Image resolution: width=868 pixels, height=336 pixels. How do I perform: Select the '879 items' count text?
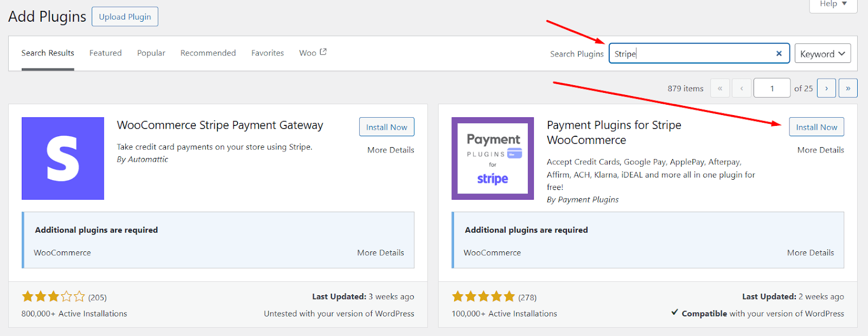[686, 88]
